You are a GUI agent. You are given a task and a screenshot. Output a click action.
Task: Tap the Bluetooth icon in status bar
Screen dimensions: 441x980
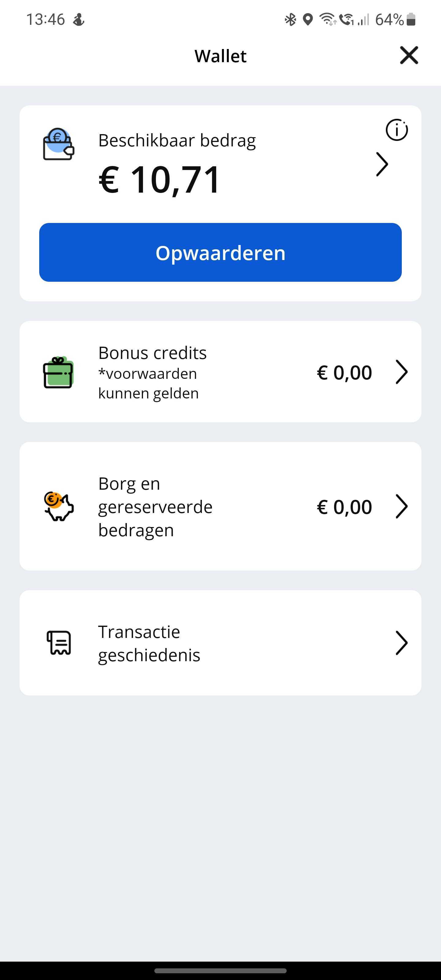(x=290, y=19)
